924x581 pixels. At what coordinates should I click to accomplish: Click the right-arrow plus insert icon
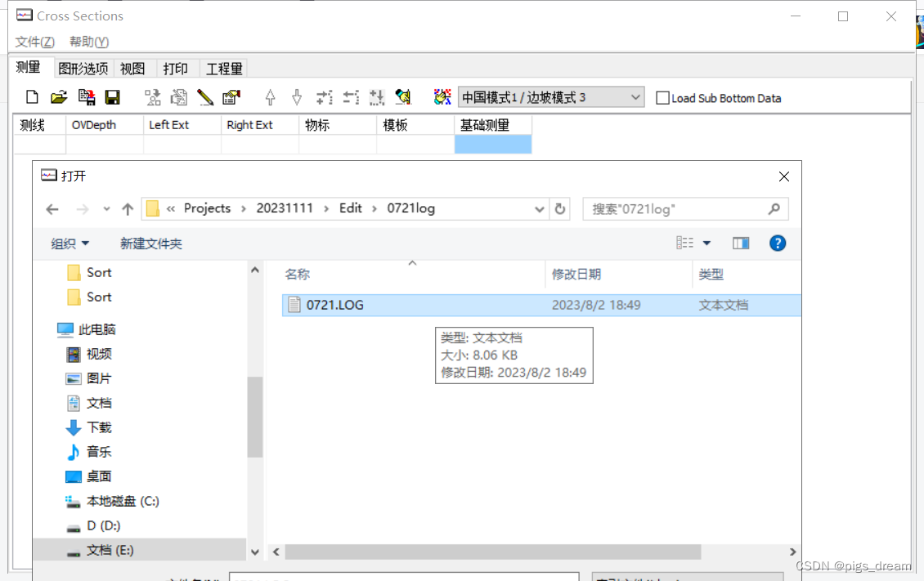tap(324, 97)
